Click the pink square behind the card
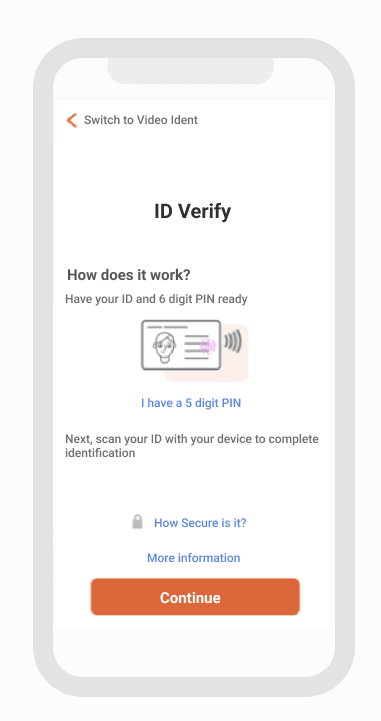 pos(206,353)
